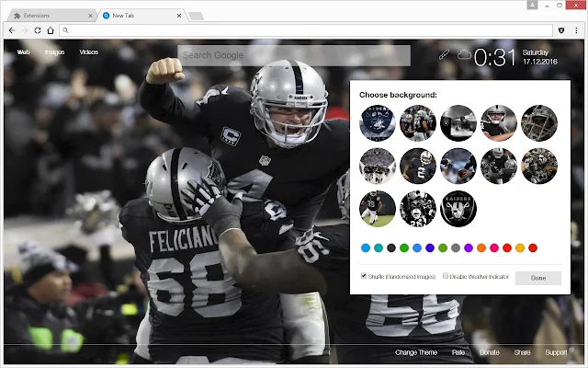Click the Saturday 17.12.2016 date text
The height and width of the screenshot is (368, 588).
(540, 57)
